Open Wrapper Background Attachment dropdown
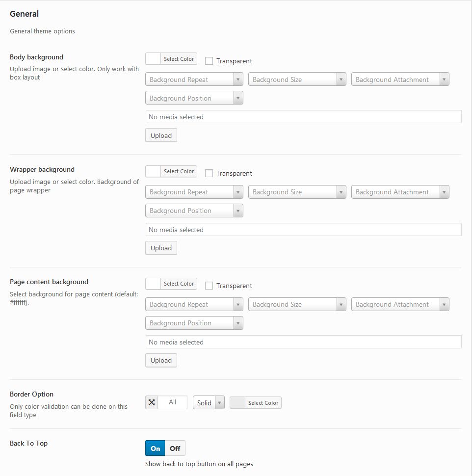 400,192
